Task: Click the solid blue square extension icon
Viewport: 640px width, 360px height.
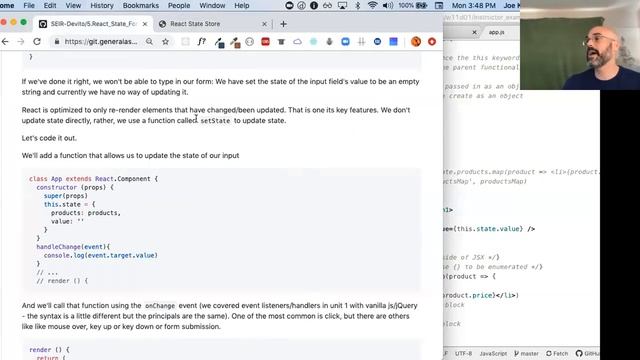Action: pyautogui.click(x=393, y=42)
